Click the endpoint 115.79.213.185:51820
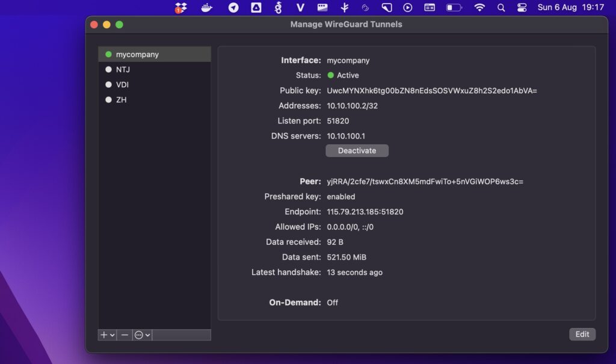 (365, 212)
